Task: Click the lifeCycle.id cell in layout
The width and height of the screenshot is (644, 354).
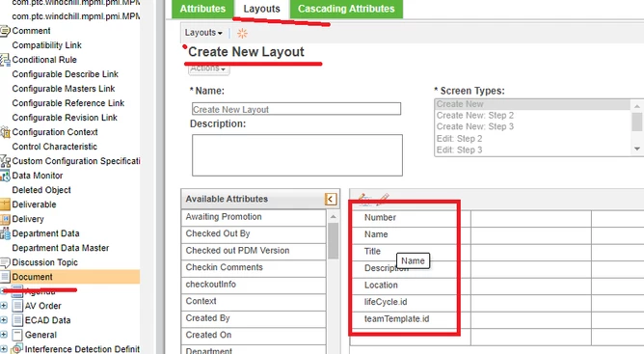Action: [411, 302]
